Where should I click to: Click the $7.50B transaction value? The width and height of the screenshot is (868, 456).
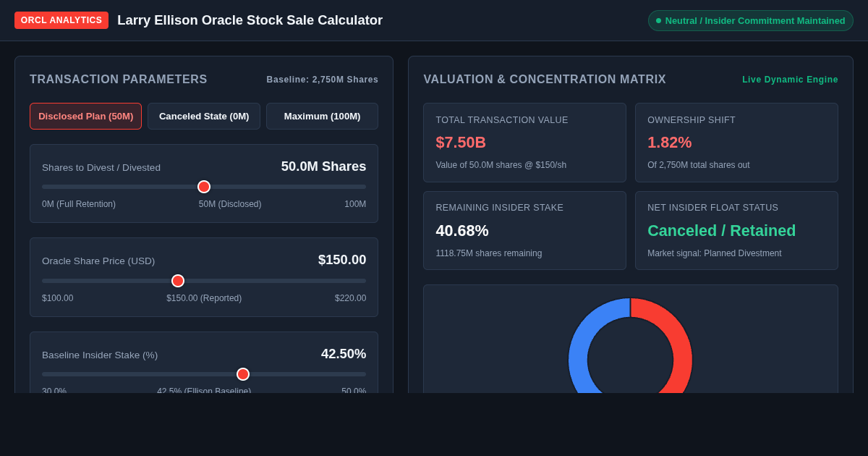click(x=461, y=143)
